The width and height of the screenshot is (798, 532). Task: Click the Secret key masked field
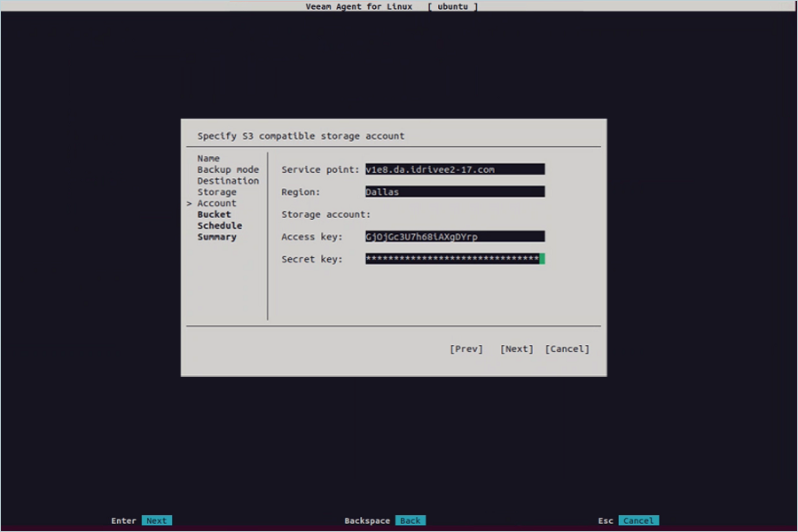pyautogui.click(x=455, y=259)
